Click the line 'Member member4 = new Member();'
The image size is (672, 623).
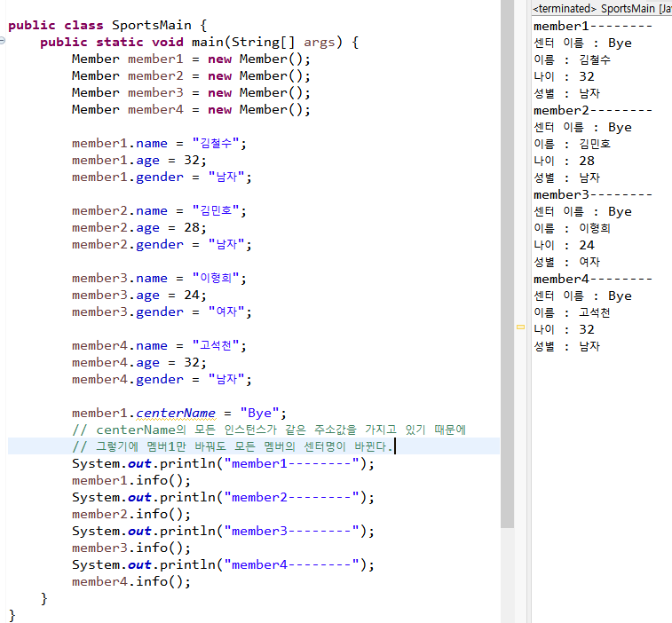pyautogui.click(x=191, y=110)
